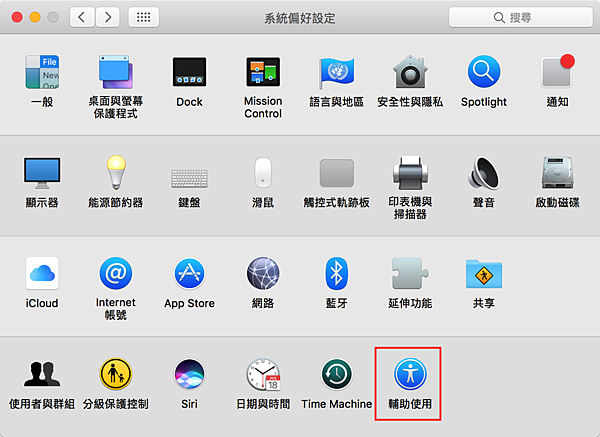
Task: Open 延伸功能 puzzle piece icon
Action: tap(410, 273)
